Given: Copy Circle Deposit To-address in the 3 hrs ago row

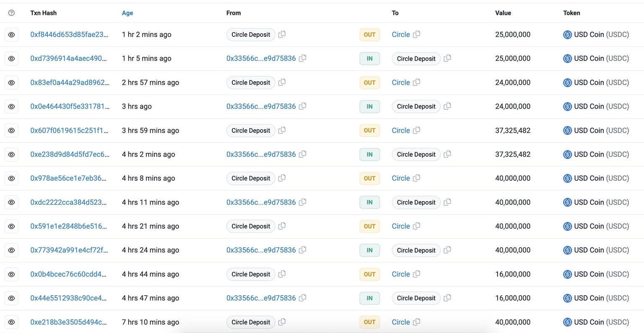Looking at the screenshot, I should [x=447, y=106].
